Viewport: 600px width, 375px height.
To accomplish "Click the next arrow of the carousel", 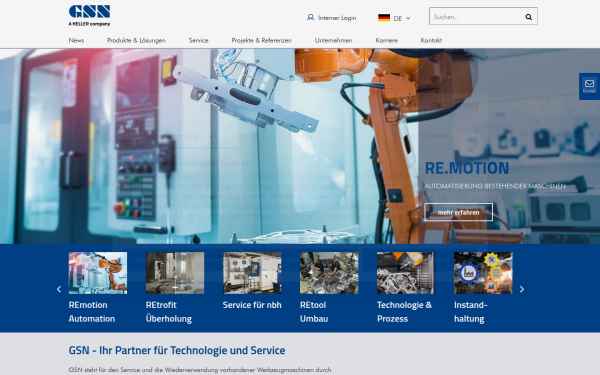I will tap(522, 289).
